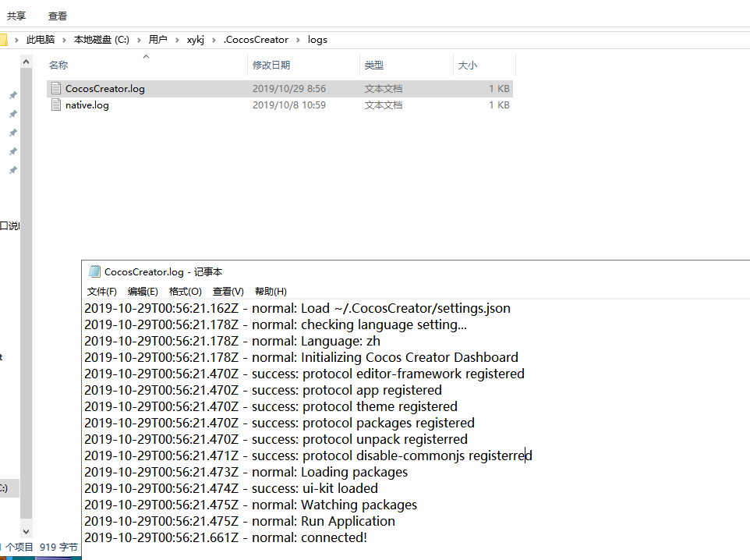Screen dimensions: 750x560
Task: Click logs in the address breadcrumb
Action: (317, 40)
